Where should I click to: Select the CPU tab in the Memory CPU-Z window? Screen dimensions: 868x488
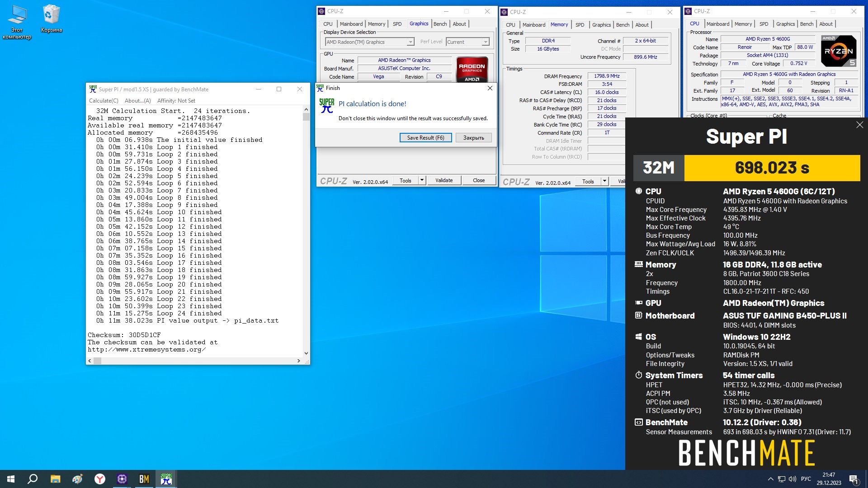tap(510, 25)
